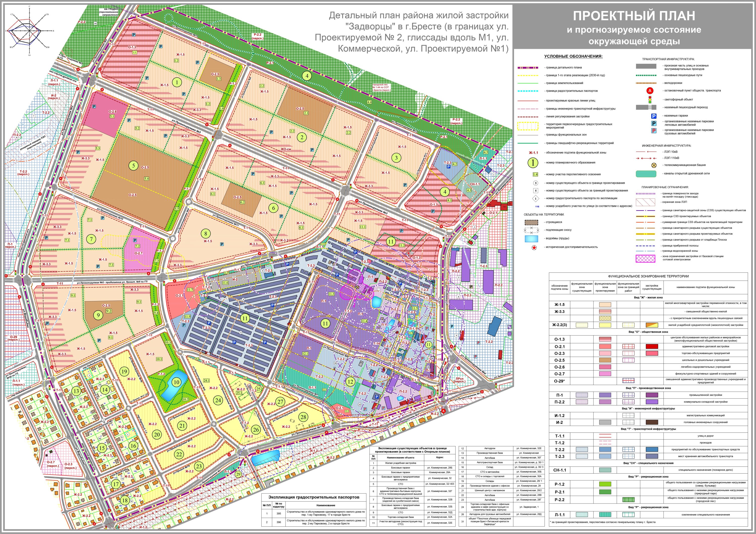Click the wind rose diagram in the corner
The width and height of the screenshot is (756, 534).
click(29, 30)
